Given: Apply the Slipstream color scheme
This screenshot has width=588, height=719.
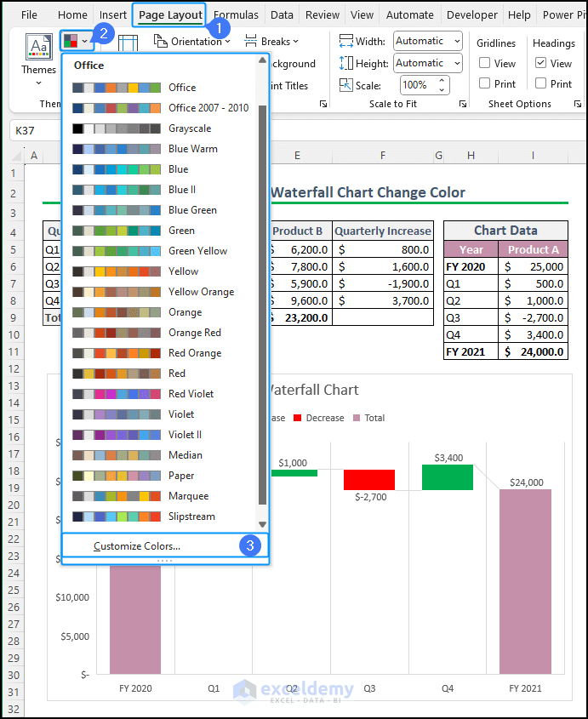Looking at the screenshot, I should click(161, 516).
